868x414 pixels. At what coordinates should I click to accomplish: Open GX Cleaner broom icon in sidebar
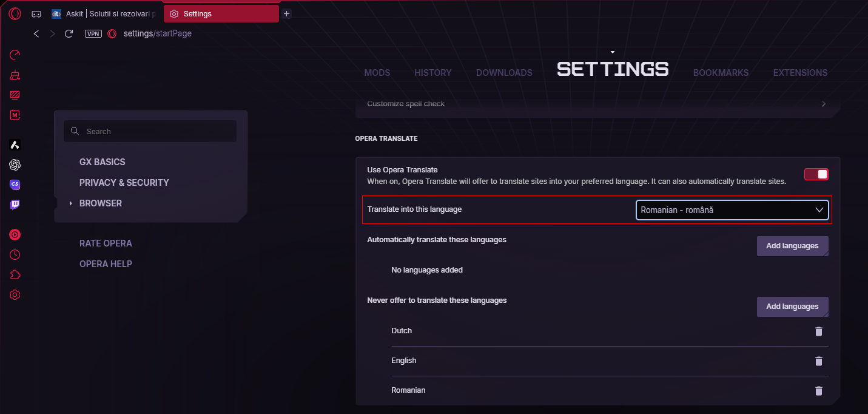click(15, 75)
